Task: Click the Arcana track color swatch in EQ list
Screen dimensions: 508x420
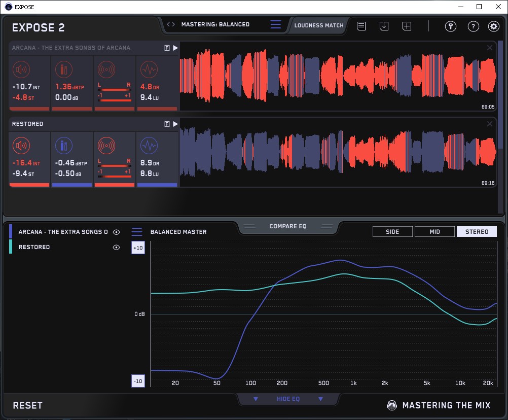Action: [x=11, y=231]
